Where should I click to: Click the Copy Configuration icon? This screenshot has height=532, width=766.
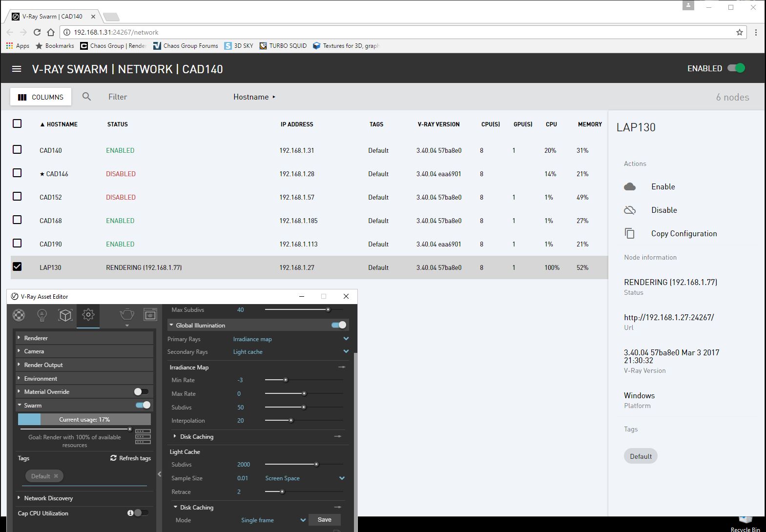(x=630, y=233)
